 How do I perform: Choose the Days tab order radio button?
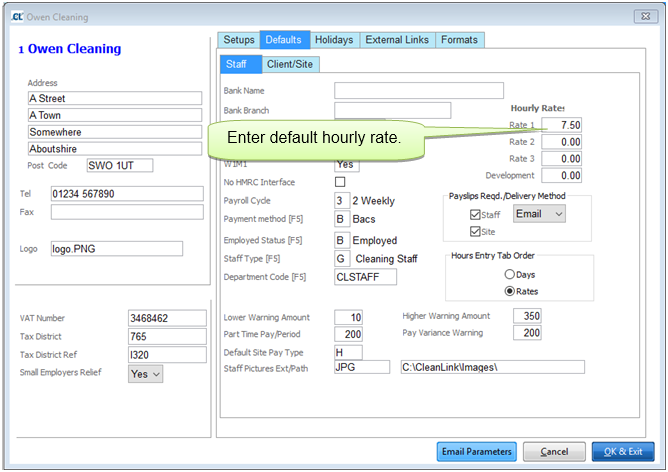pyautogui.click(x=510, y=274)
